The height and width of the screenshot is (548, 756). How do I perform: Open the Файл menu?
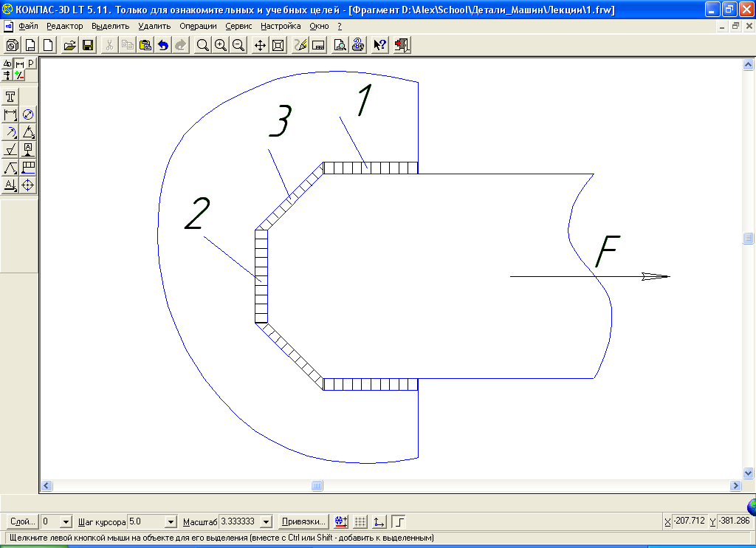pos(29,26)
